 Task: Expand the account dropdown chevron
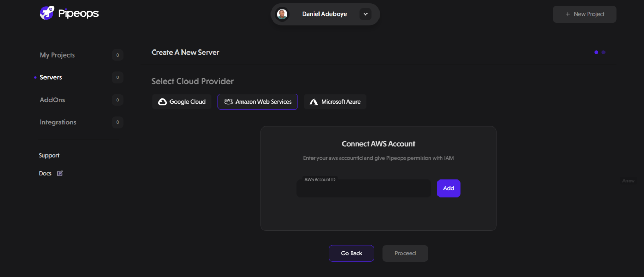coord(365,14)
